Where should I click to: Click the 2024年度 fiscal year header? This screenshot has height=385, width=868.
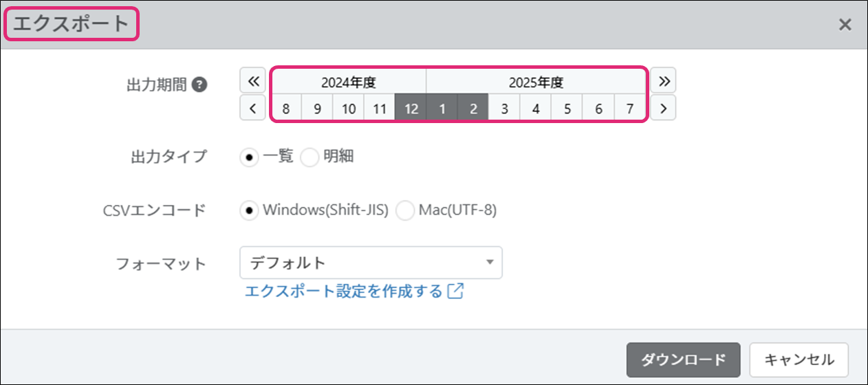(x=348, y=82)
